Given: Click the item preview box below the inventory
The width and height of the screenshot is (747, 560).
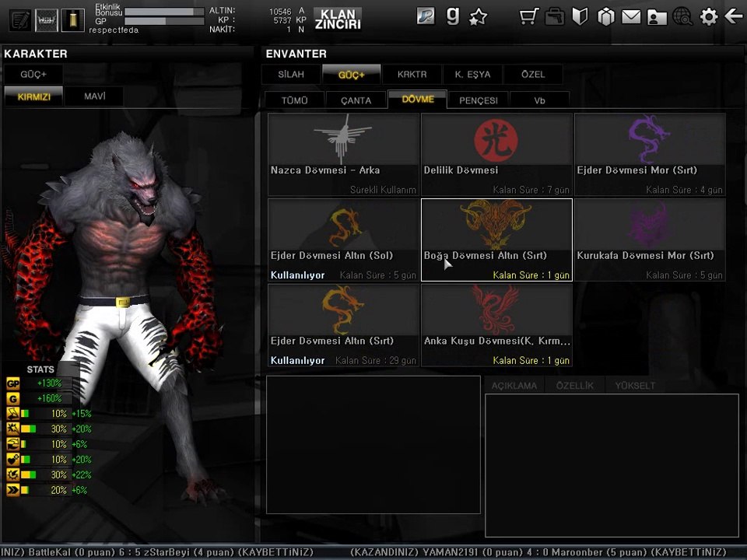Looking at the screenshot, I should [x=373, y=445].
